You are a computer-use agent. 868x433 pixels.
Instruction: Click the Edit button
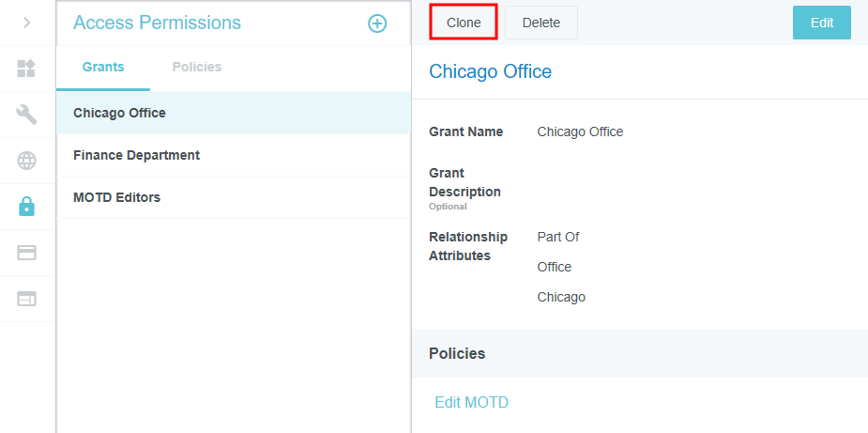point(821,23)
